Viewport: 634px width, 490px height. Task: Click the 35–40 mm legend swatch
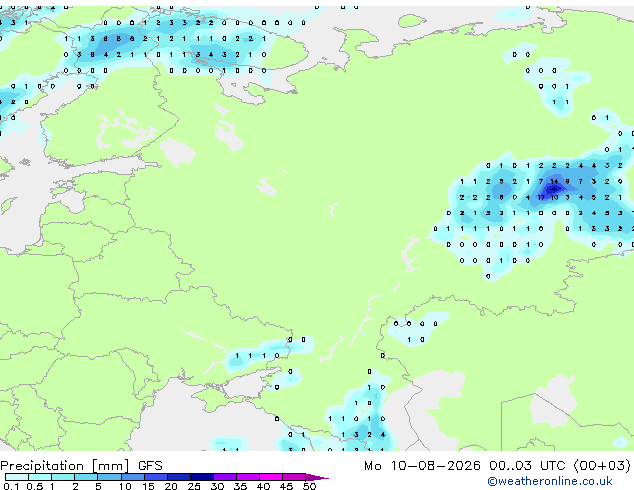coord(248,477)
